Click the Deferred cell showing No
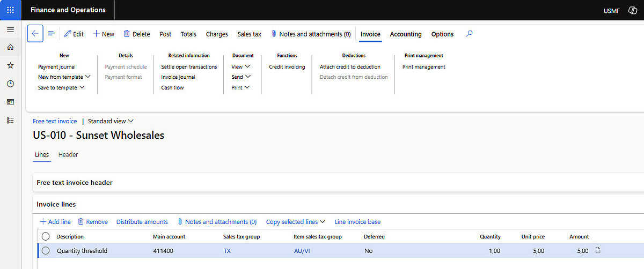 pos(368,250)
